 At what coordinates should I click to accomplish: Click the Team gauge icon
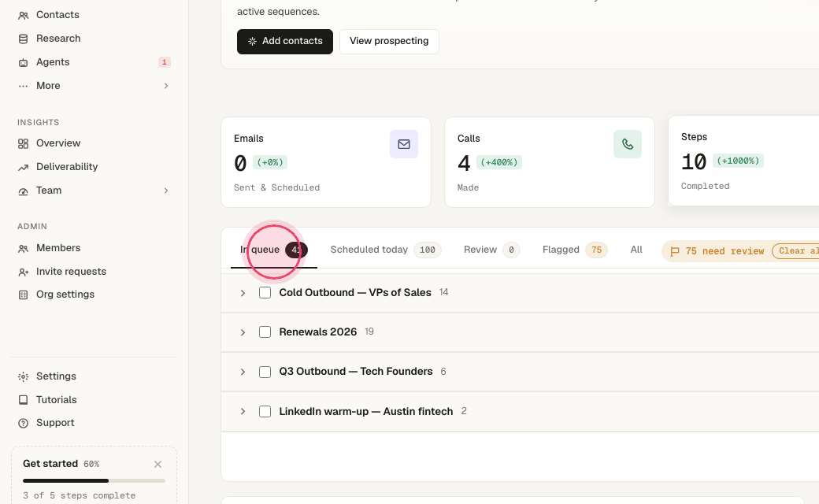coord(23,191)
